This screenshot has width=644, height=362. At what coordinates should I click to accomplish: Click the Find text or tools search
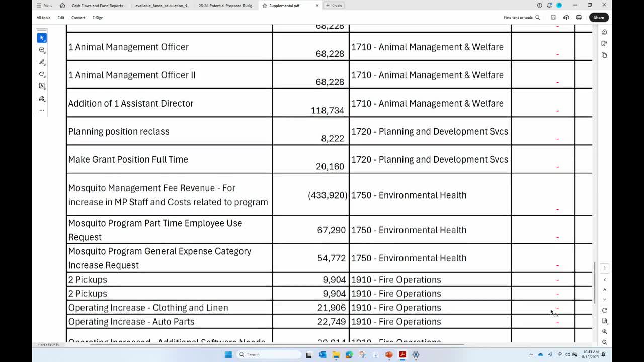point(522,18)
